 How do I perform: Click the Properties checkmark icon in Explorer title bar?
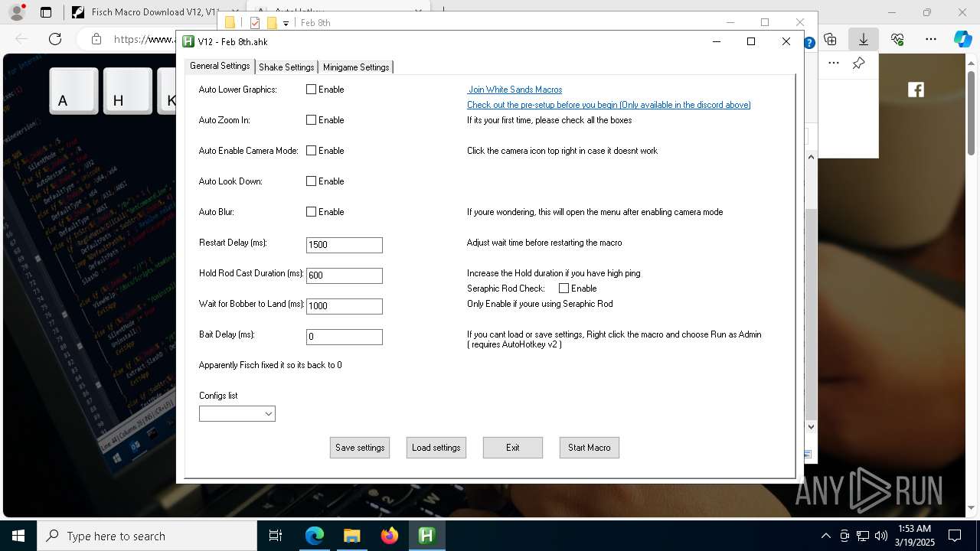pos(255,23)
